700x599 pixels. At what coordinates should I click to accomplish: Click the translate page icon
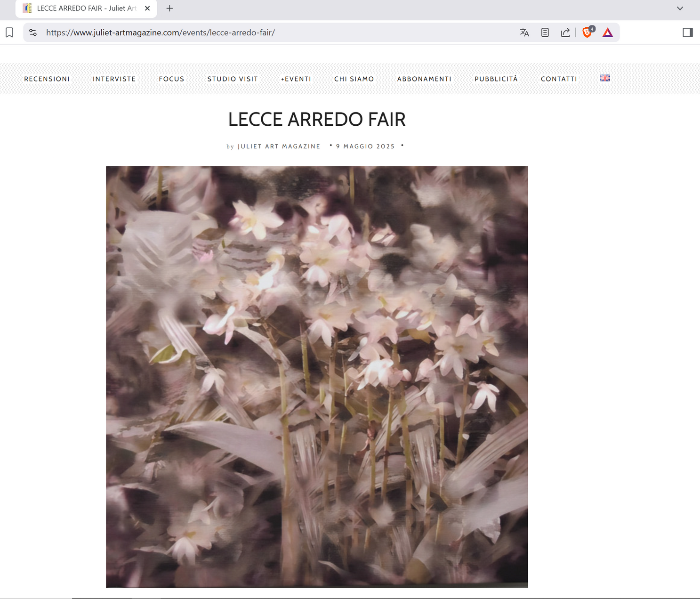pos(524,32)
